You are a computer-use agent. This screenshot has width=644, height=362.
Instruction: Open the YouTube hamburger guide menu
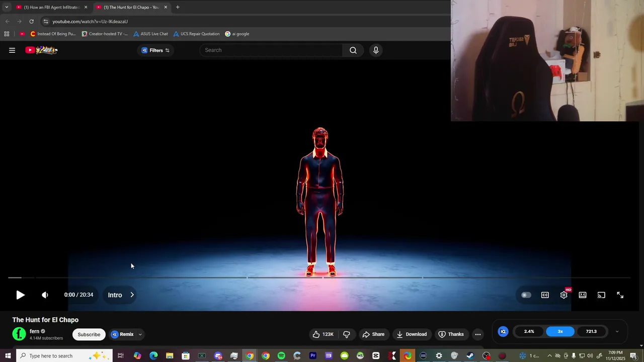[x=12, y=50]
